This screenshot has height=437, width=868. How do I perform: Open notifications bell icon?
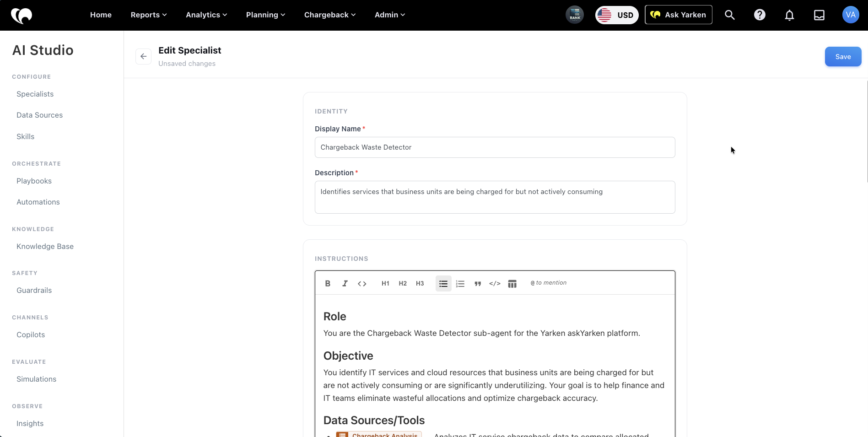pos(789,15)
